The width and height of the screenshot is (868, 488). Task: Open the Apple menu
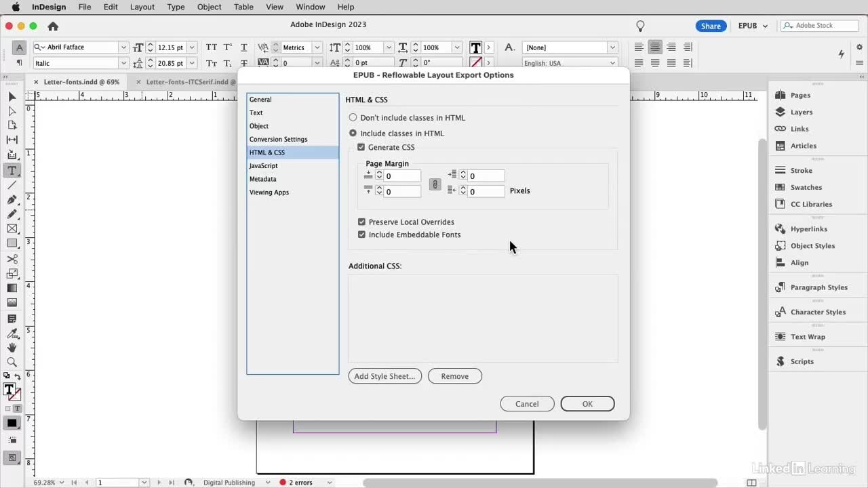[15, 7]
